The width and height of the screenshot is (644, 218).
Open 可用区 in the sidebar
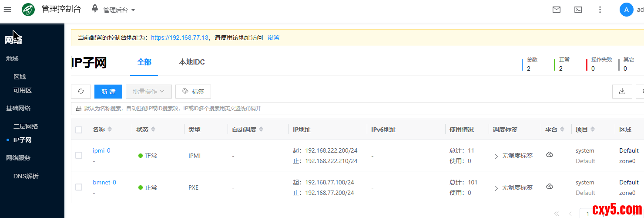point(23,90)
